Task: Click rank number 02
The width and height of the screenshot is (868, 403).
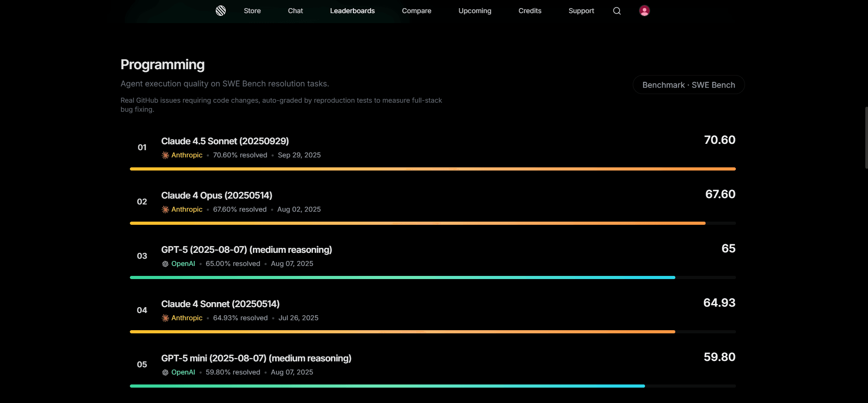Action: pyautogui.click(x=142, y=202)
